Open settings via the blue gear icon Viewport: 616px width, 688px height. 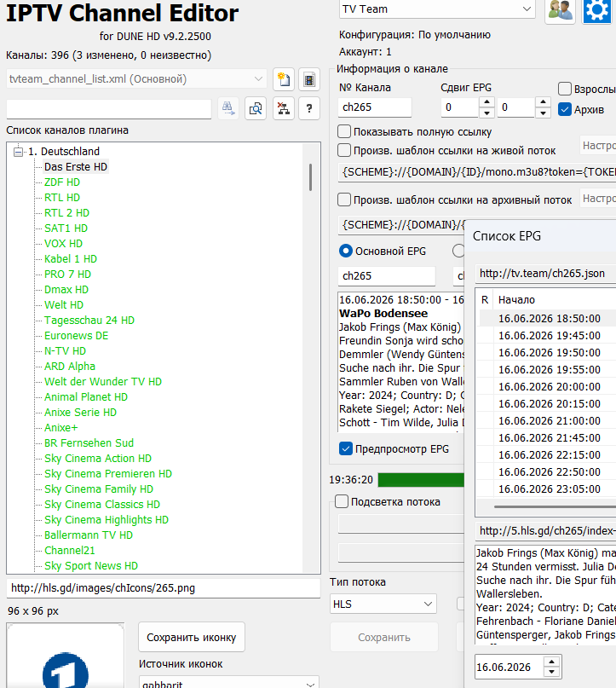(x=597, y=10)
